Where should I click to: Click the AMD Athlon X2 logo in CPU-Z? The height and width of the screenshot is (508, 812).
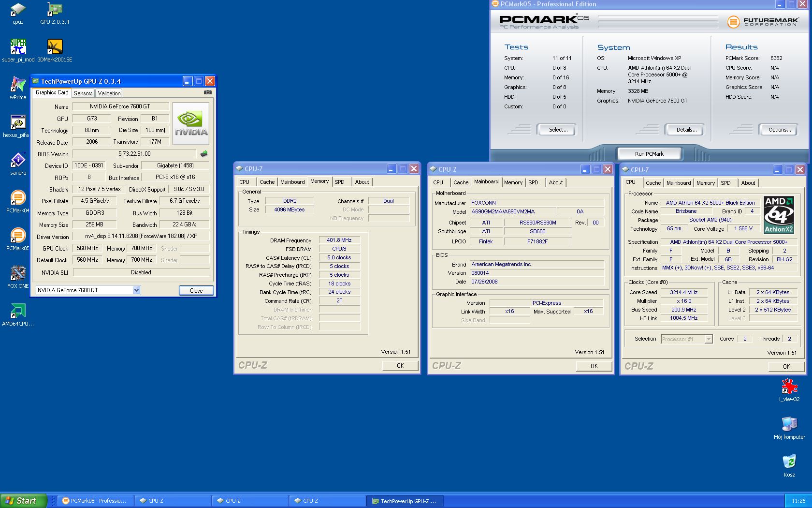coord(779,215)
